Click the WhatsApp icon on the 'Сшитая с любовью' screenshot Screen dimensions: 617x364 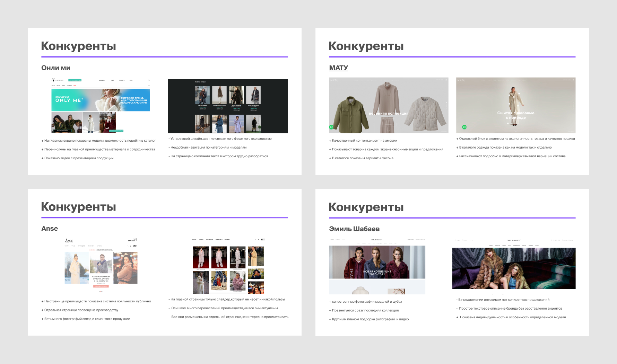[464, 127]
